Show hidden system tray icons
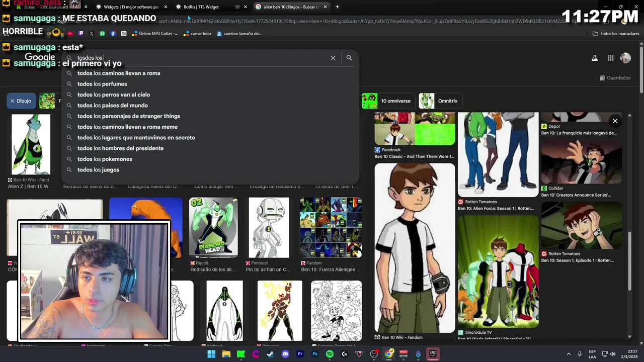This screenshot has height=362, width=644. 569,354
